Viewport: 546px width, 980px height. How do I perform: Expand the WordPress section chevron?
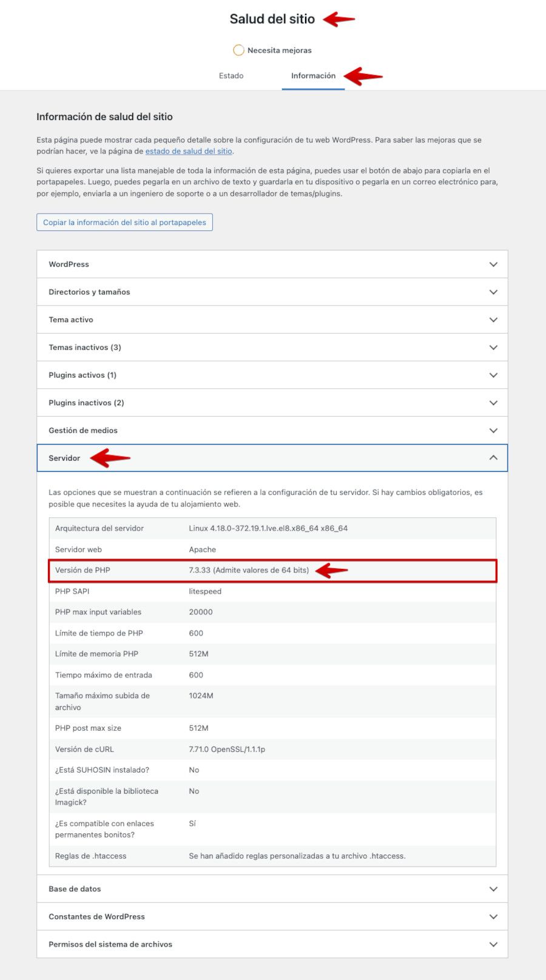coord(493,264)
